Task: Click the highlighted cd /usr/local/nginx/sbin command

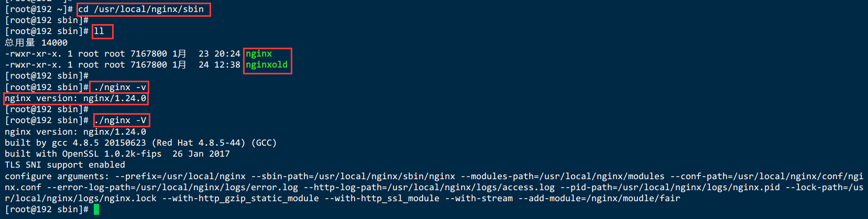Action: click(141, 9)
